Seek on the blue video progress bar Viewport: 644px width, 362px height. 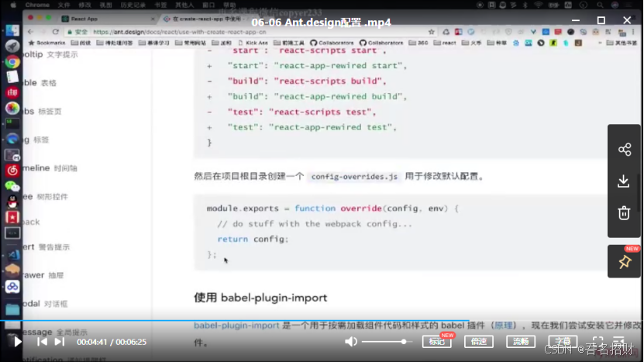click(234, 320)
